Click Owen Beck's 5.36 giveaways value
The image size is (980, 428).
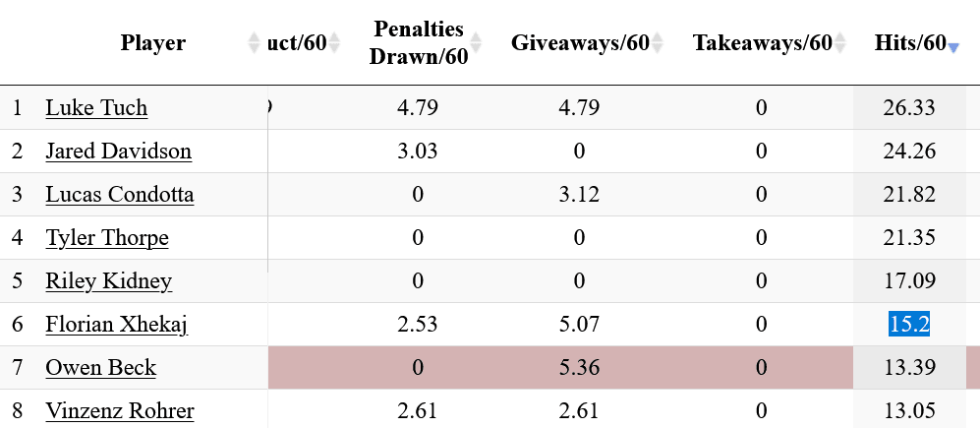pyautogui.click(x=579, y=369)
